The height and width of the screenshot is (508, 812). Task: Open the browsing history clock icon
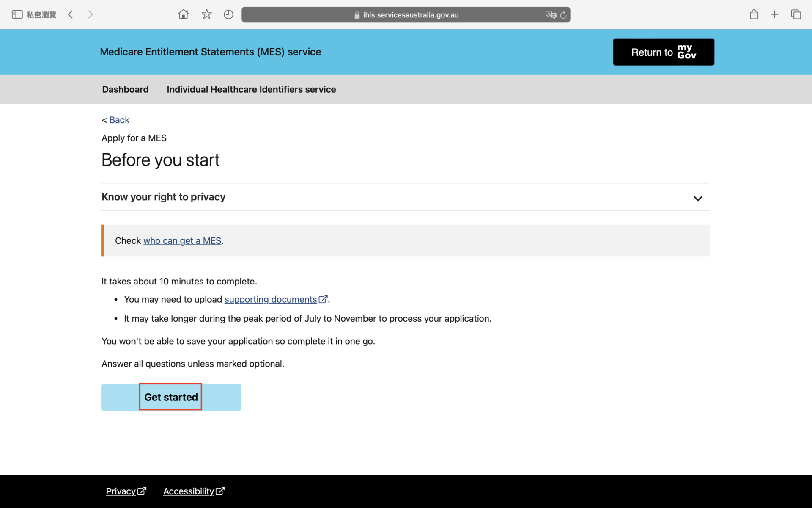[228, 15]
